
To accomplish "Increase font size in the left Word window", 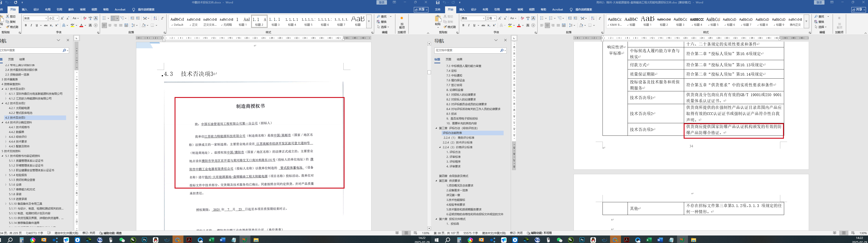I will [x=62, y=18].
